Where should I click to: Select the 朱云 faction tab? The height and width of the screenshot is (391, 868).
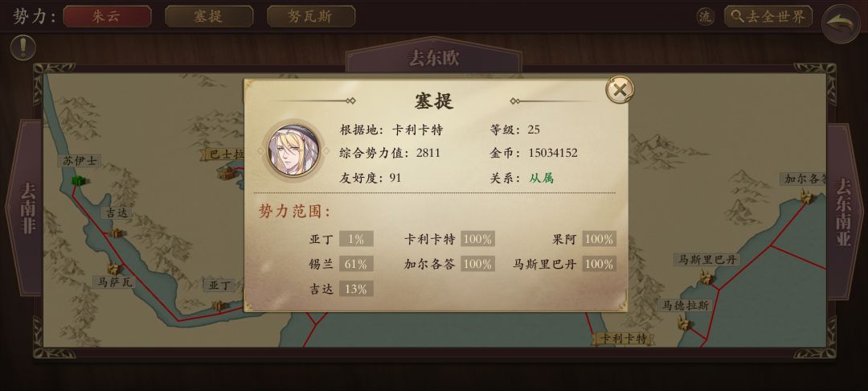pyautogui.click(x=108, y=17)
